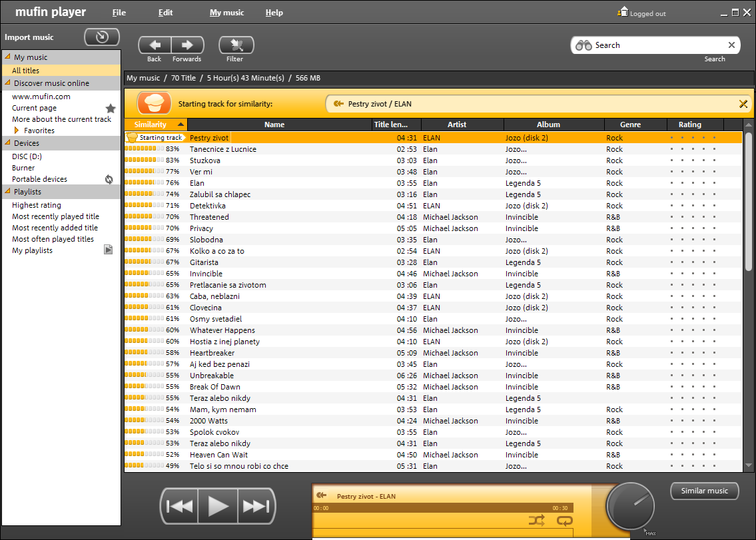756x540 pixels.
Task: Click the arrow icon before Pestry zivot / ELAN
Action: 338,104
